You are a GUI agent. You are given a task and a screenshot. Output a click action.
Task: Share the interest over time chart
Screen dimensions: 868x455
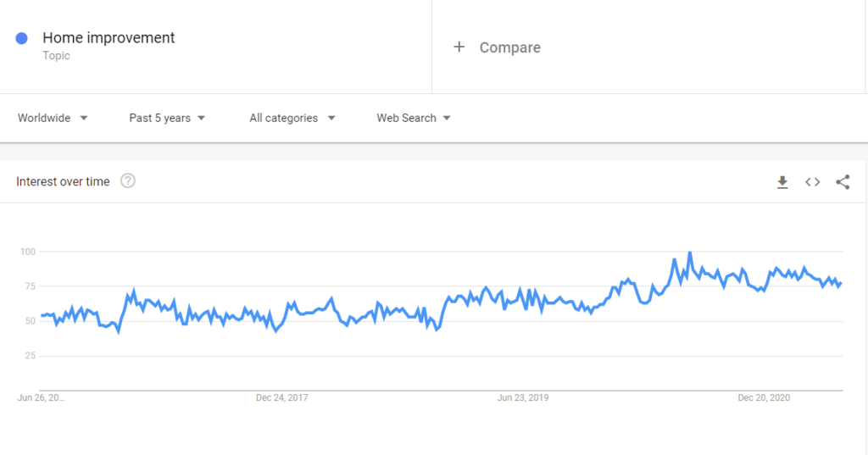(x=843, y=182)
